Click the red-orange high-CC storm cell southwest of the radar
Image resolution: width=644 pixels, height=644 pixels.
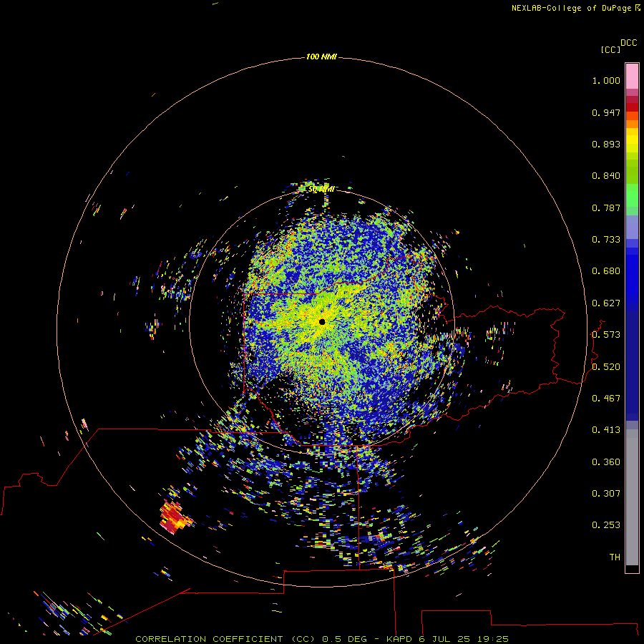pyautogui.click(x=175, y=517)
